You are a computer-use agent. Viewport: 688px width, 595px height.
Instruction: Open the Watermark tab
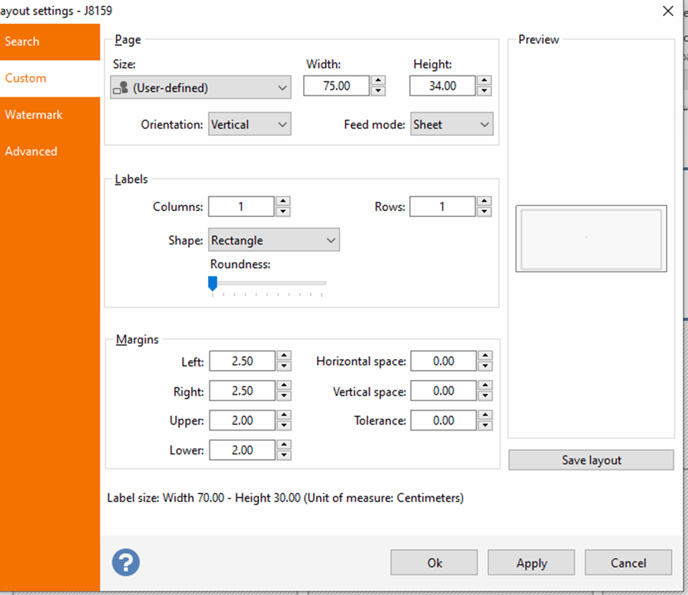[x=33, y=115]
